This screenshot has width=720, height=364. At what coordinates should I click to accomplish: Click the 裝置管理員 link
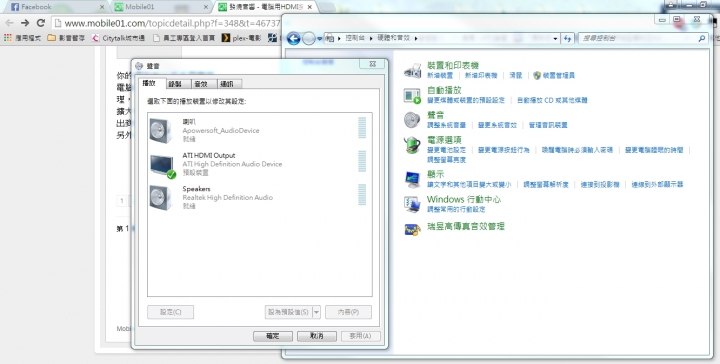click(558, 75)
